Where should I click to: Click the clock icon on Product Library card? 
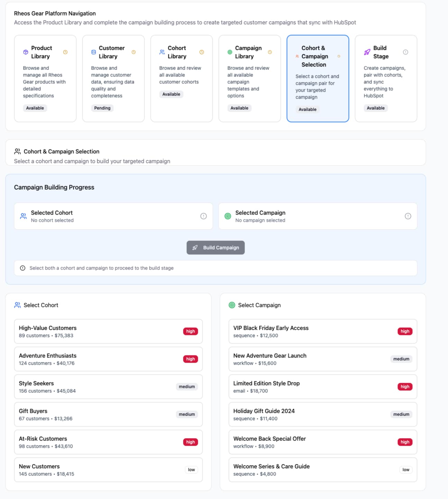65,52
